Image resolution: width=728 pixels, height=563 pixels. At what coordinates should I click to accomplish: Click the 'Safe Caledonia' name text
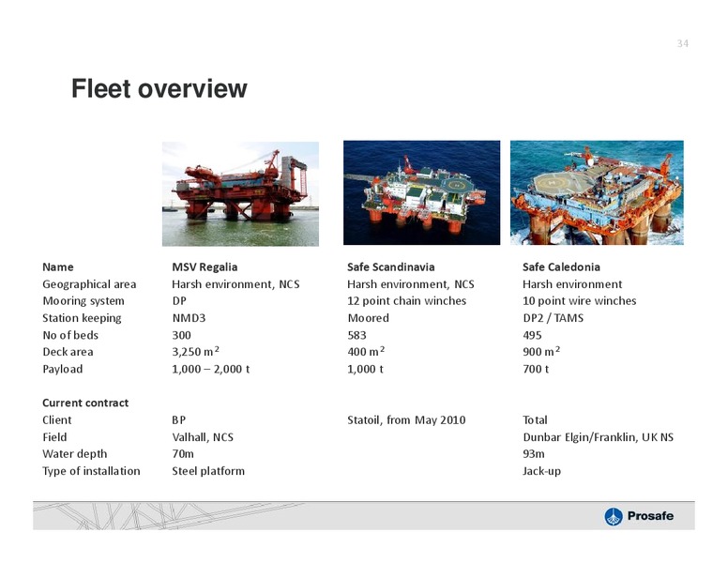click(x=561, y=267)
